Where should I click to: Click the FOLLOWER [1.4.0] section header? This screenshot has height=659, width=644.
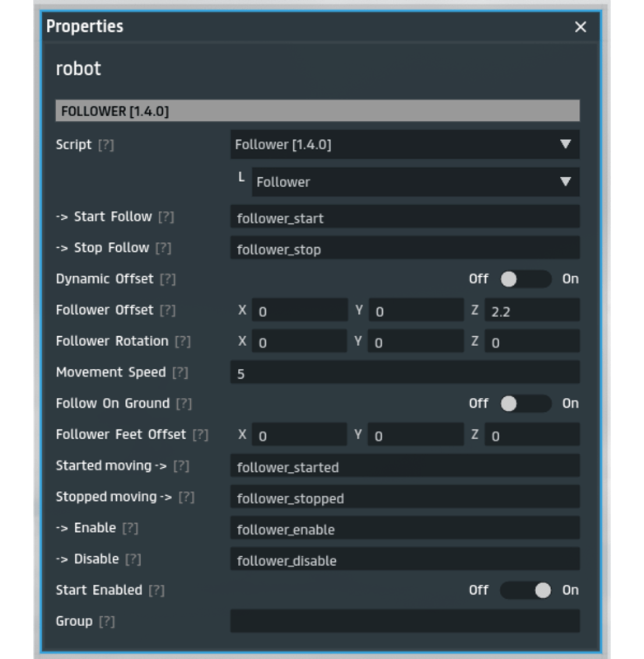click(x=317, y=111)
